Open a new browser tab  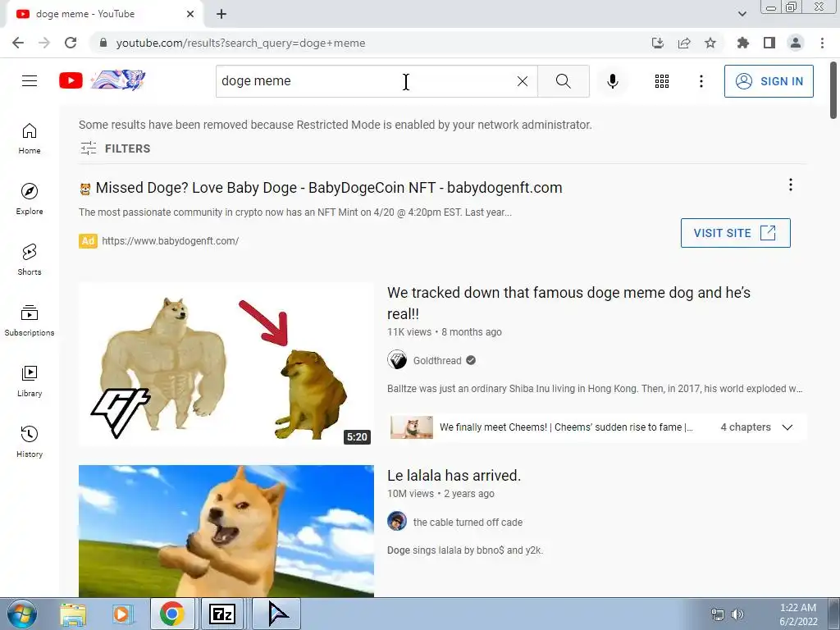click(221, 14)
